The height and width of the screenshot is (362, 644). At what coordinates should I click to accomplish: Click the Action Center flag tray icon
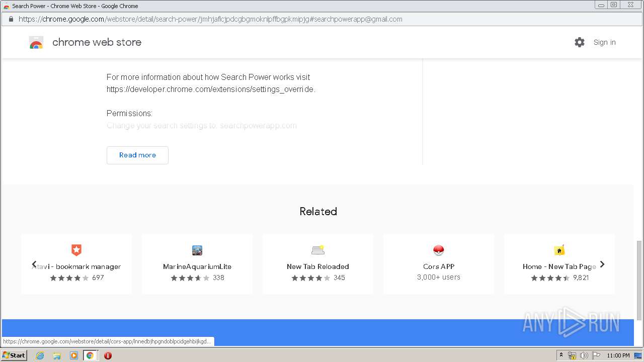596,355
